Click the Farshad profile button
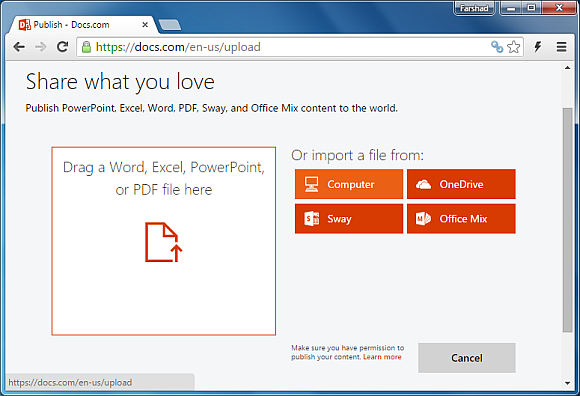The width and height of the screenshot is (580, 396). pos(474,8)
